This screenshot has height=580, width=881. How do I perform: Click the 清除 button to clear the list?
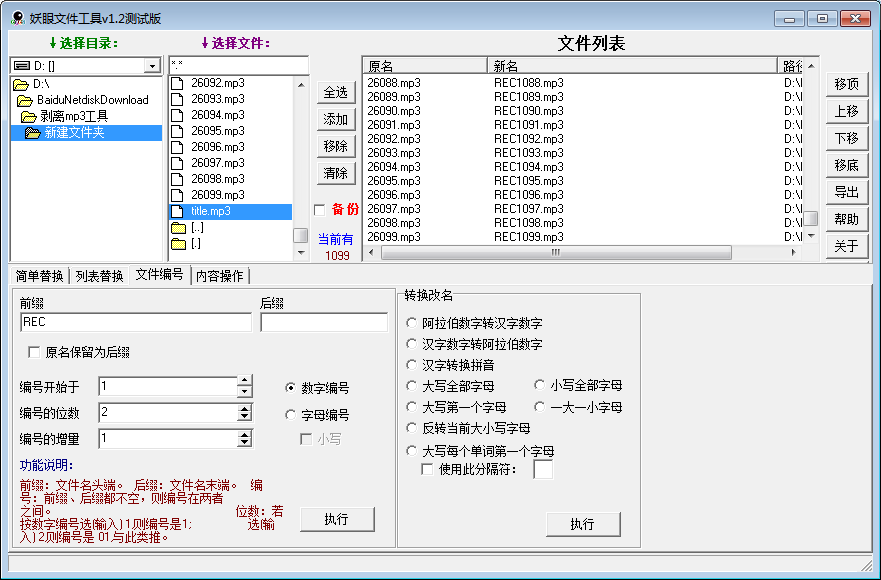point(335,173)
